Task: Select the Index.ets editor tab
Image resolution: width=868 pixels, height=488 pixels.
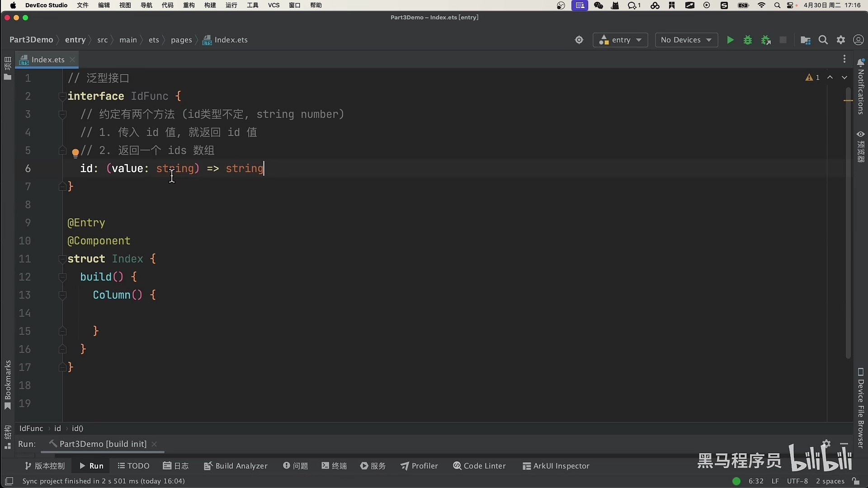Action: tap(47, 60)
